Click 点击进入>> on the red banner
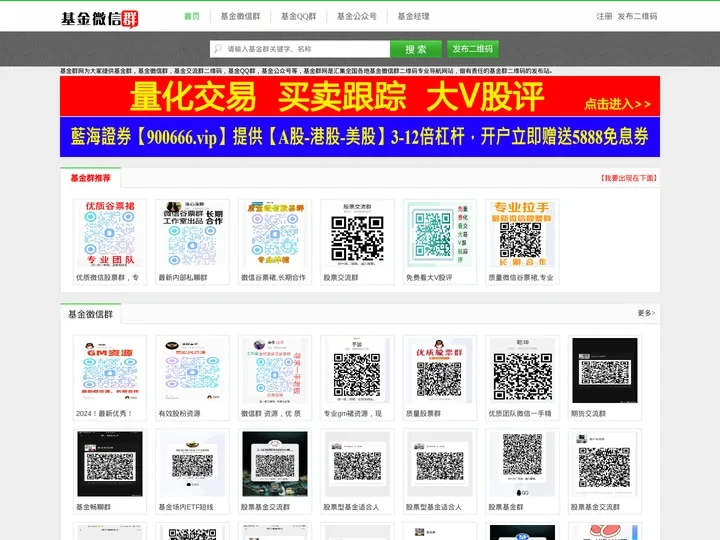The width and height of the screenshot is (720, 540). point(617,104)
